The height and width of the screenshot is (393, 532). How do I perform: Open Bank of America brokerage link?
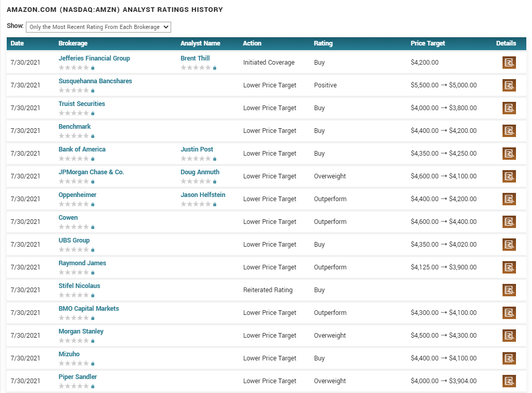tap(82, 149)
